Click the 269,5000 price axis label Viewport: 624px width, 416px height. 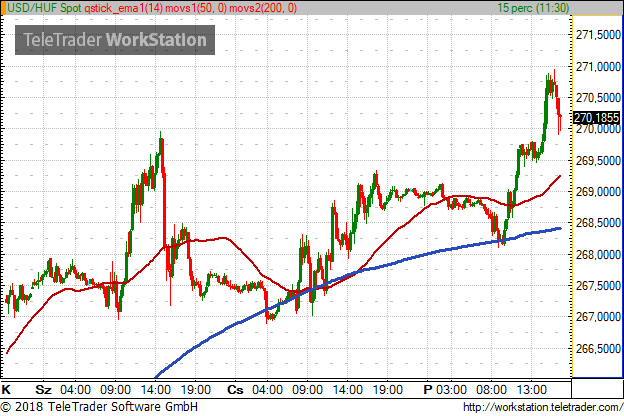click(x=598, y=160)
